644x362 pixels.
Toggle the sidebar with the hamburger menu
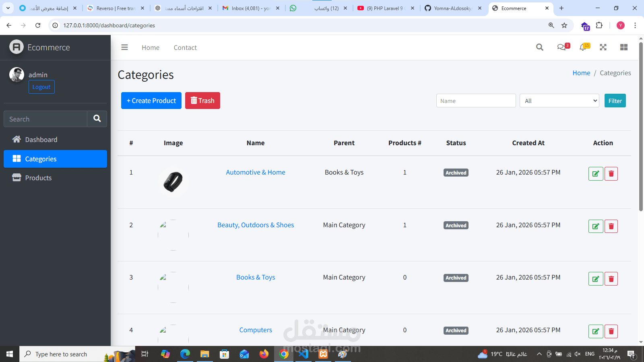coord(124,47)
